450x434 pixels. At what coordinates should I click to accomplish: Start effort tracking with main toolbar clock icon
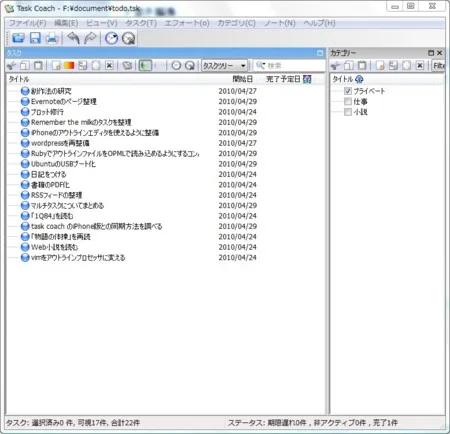[x=111, y=38]
